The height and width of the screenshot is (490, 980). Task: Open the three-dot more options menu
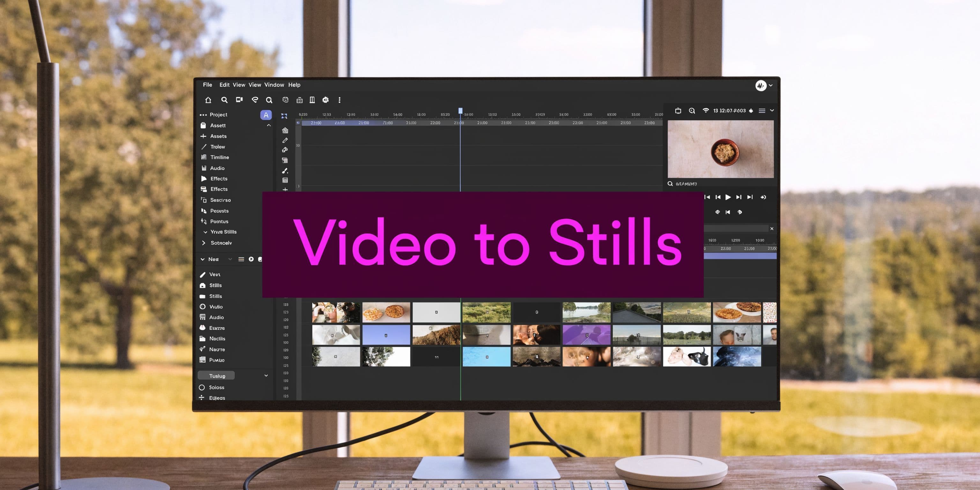[339, 100]
